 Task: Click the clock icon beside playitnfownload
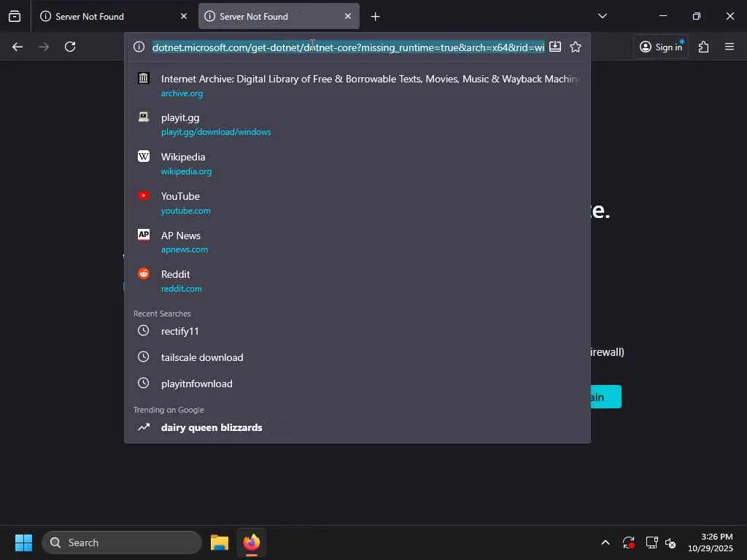(x=144, y=383)
